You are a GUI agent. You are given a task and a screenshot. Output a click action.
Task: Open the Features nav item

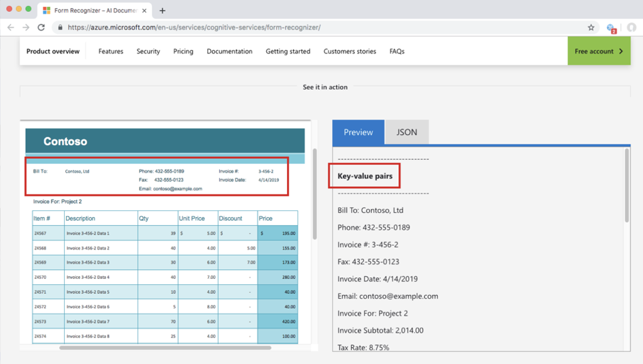click(x=111, y=51)
